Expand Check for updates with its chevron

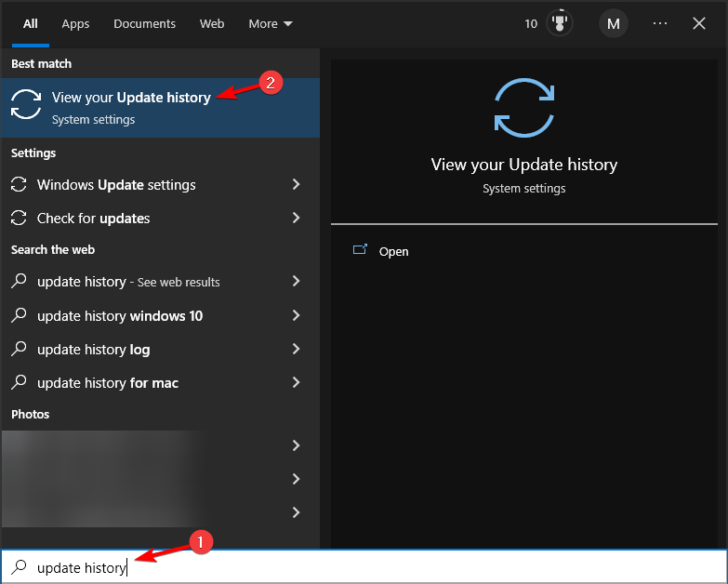(296, 218)
